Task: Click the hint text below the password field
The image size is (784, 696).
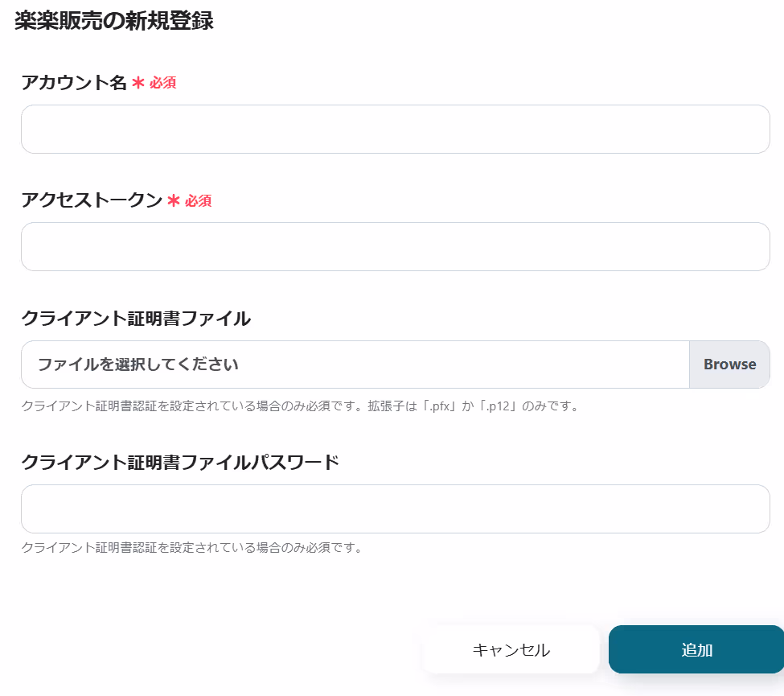Action: tap(191, 547)
